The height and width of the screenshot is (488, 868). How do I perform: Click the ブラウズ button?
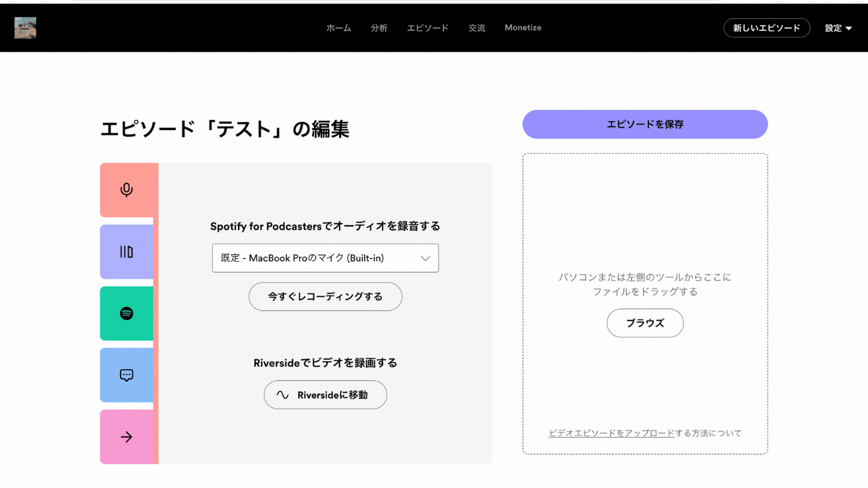[645, 323]
